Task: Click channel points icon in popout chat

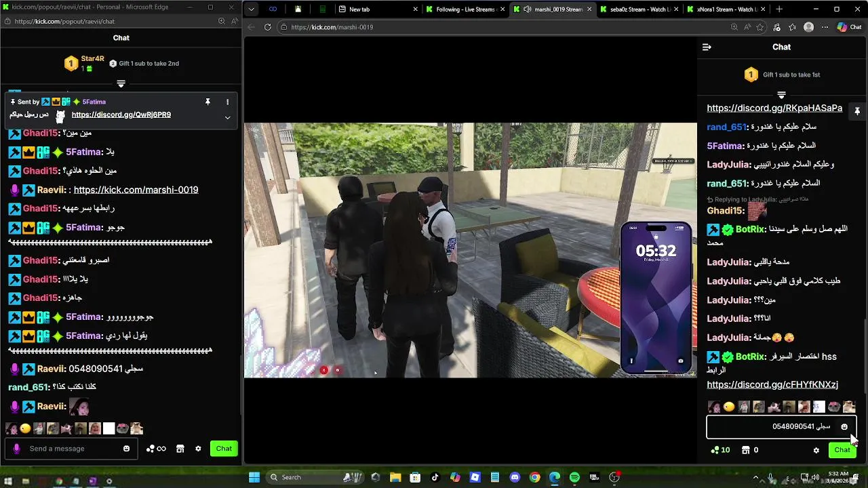Action: click(x=156, y=449)
